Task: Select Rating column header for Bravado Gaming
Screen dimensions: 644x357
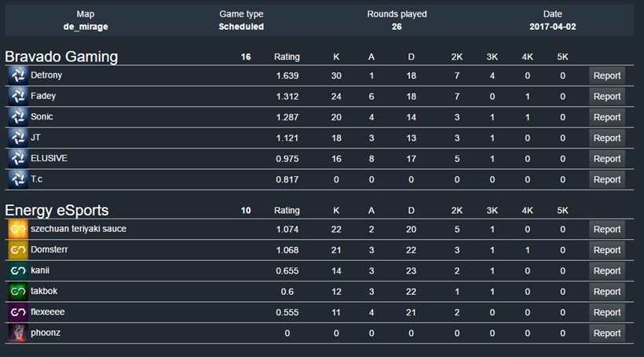Action: pos(287,57)
